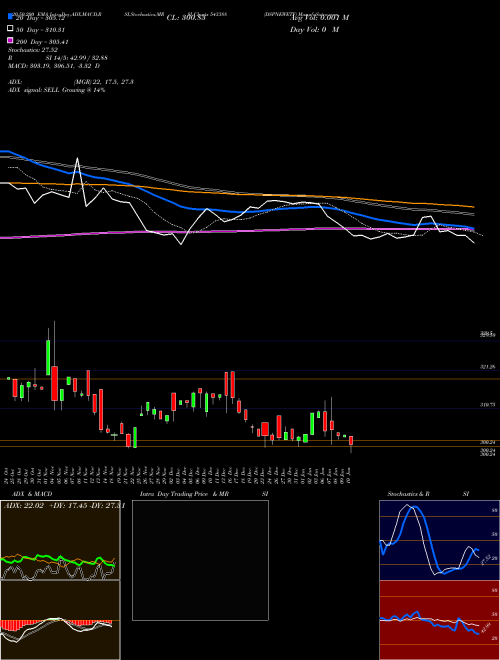Click the white price line spike peak

coord(77,158)
